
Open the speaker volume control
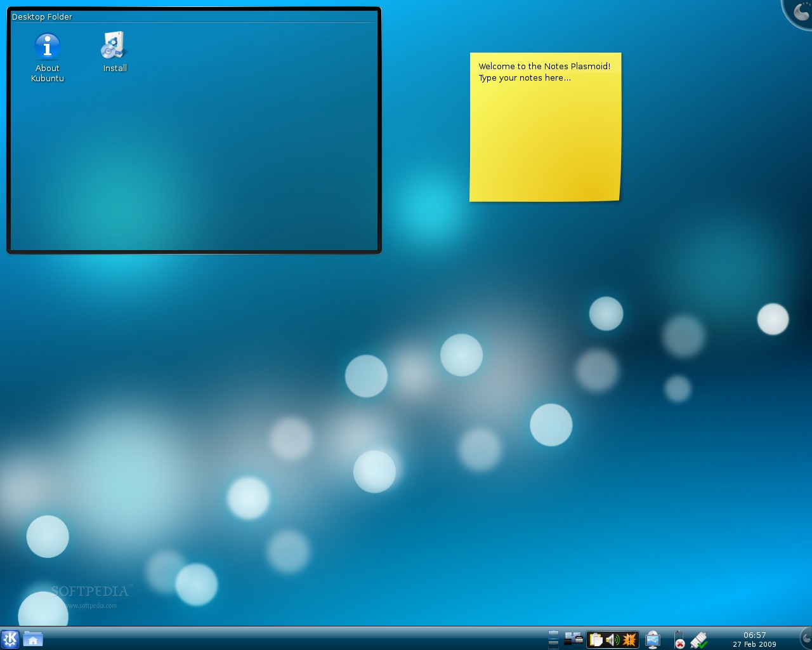(x=612, y=640)
